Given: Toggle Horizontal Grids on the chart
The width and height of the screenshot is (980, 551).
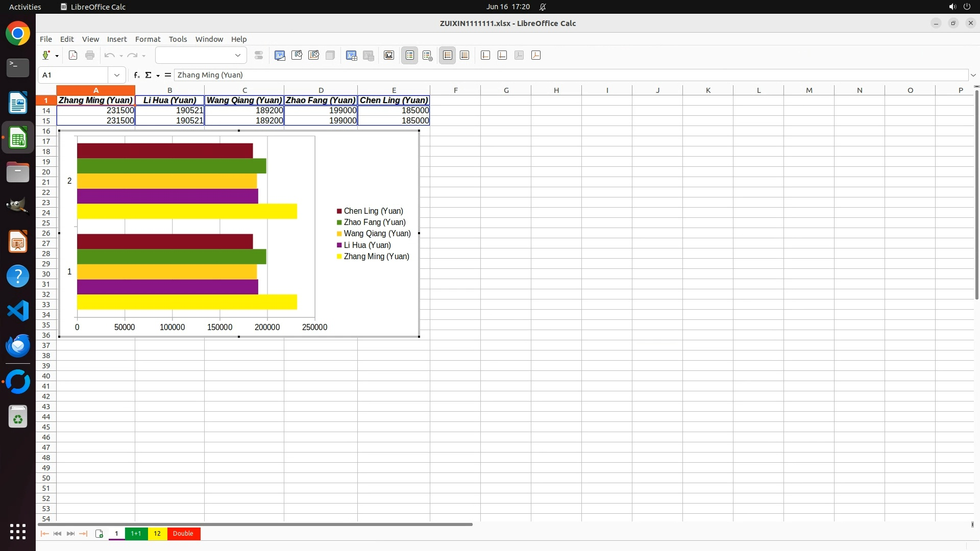Looking at the screenshot, I should tap(448, 55).
